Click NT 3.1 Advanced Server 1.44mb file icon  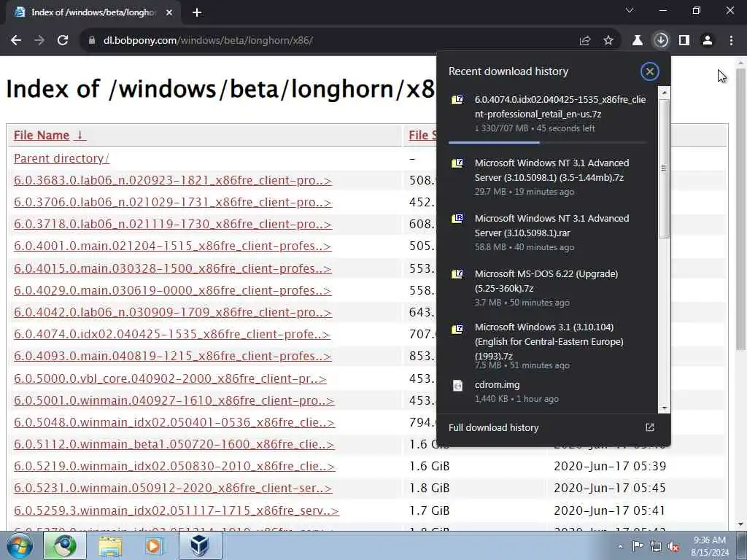tap(457, 163)
